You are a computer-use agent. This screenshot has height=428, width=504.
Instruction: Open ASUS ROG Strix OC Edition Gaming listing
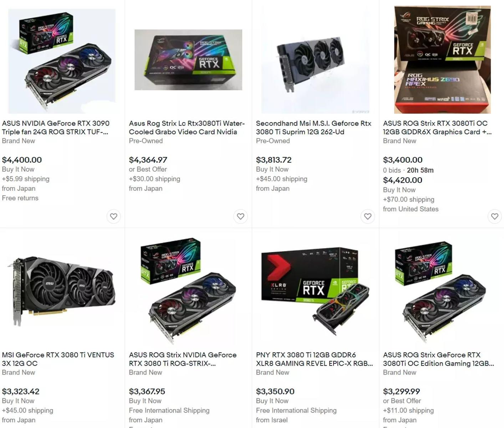pyautogui.click(x=438, y=359)
